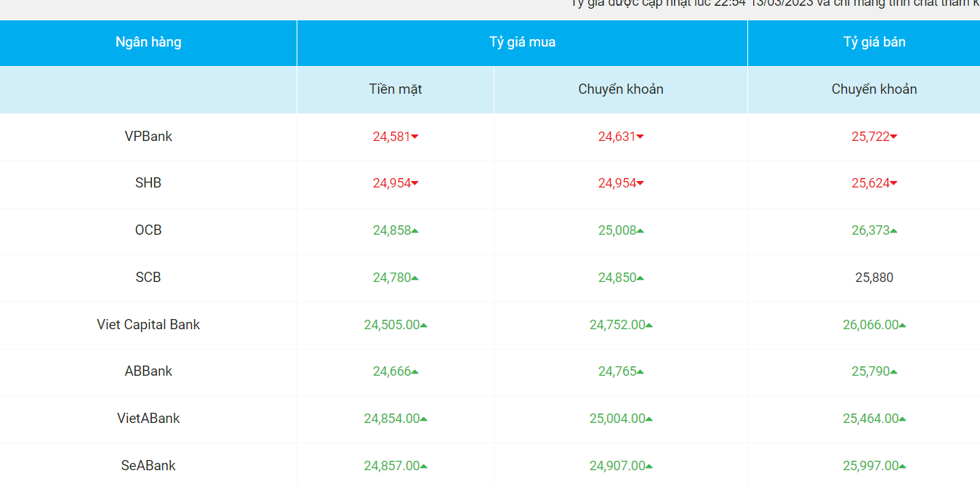Image resolution: width=980 pixels, height=484 pixels.
Task: Click VietABank transfer buy rate 25,004.00
Action: coord(617,419)
